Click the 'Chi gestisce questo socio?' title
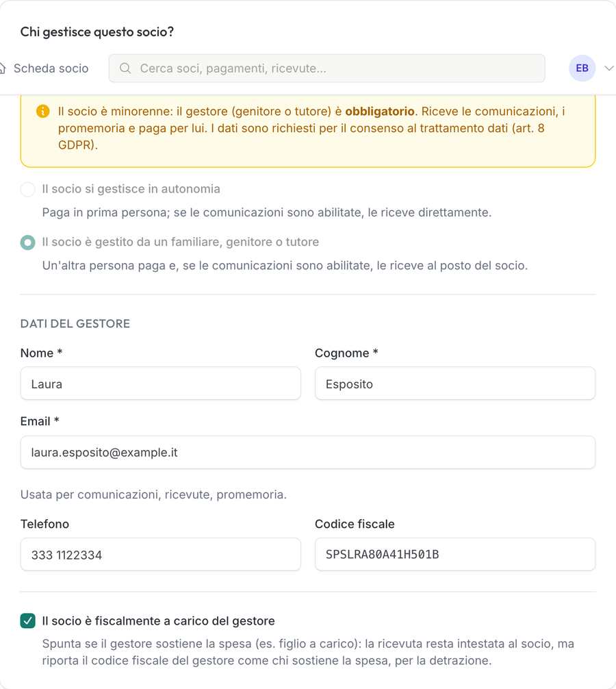This screenshot has height=689, width=616. point(97,32)
